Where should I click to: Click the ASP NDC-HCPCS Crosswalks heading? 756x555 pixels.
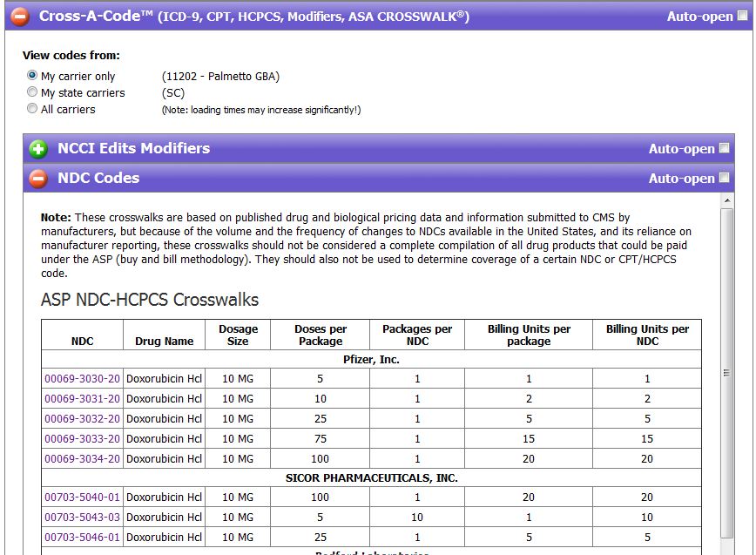tap(150, 300)
